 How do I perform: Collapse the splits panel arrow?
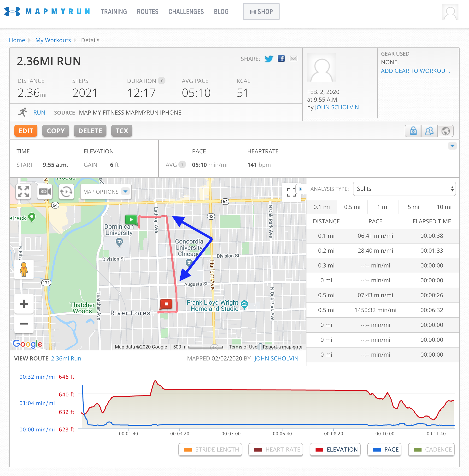coord(300,189)
